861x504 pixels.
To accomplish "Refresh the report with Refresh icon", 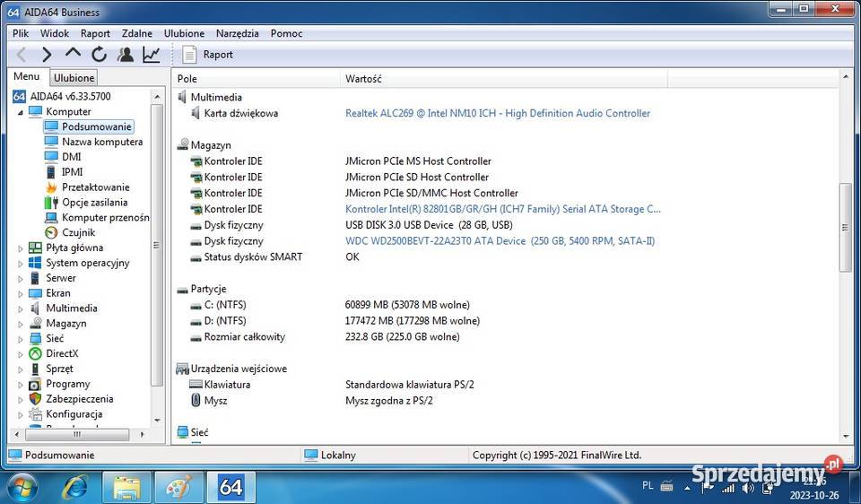I will coord(99,55).
